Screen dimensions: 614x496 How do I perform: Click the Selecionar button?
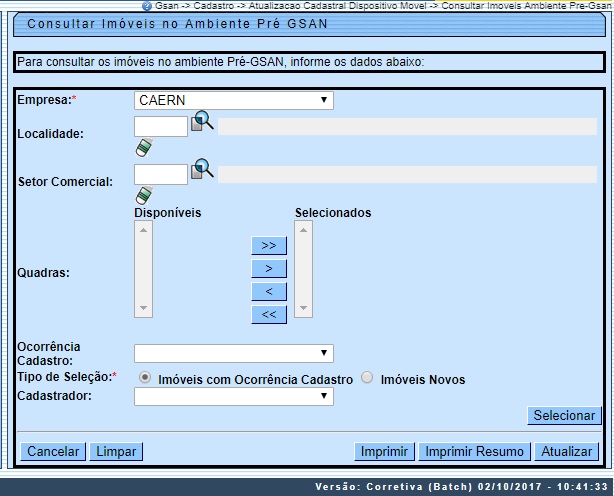coord(563,415)
